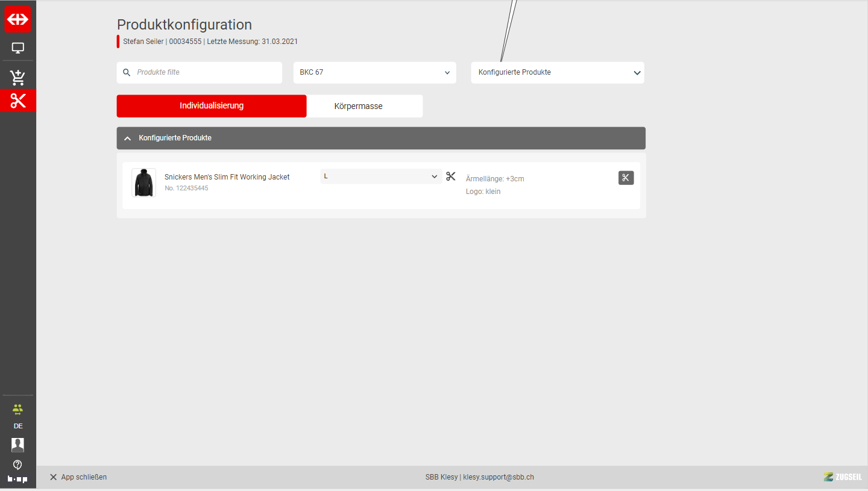Open the user profile avatar icon

17,445
